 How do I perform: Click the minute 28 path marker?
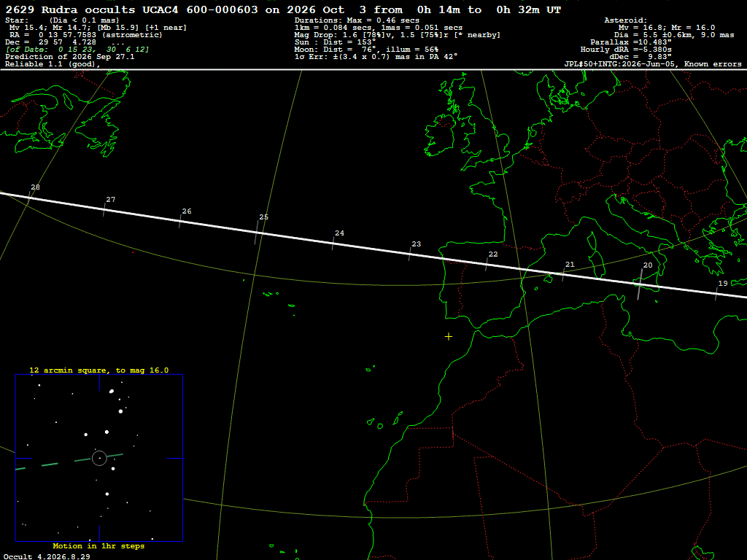coord(32,192)
